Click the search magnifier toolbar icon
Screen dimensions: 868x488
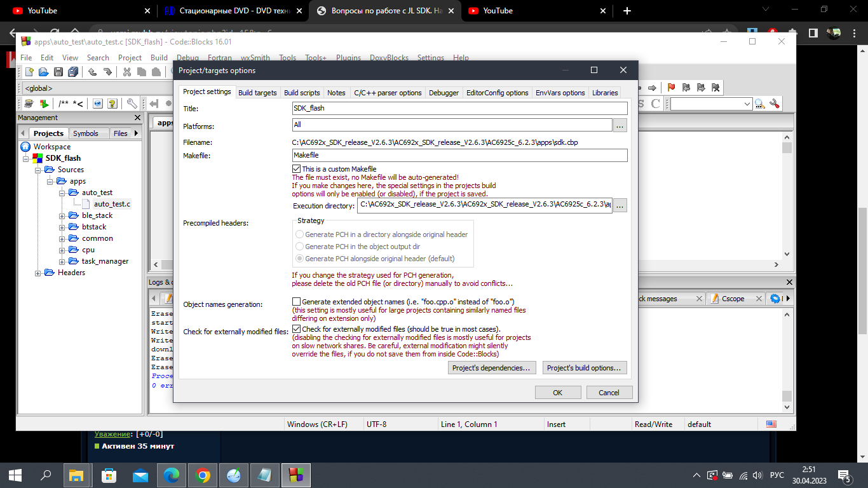759,104
